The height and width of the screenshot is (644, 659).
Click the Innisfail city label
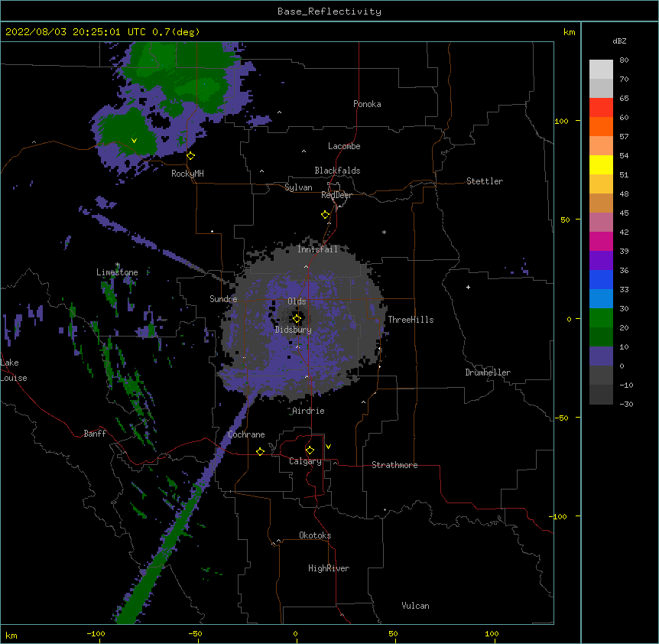point(318,249)
